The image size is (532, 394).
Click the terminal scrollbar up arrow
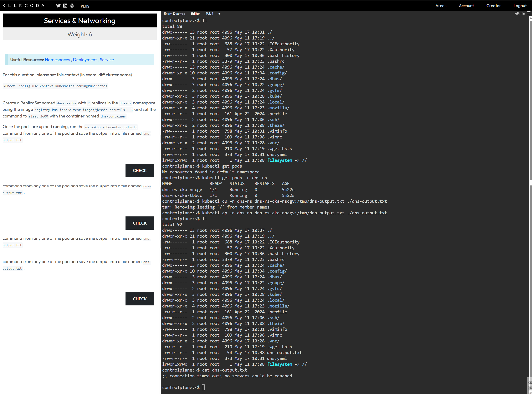coord(530,18)
